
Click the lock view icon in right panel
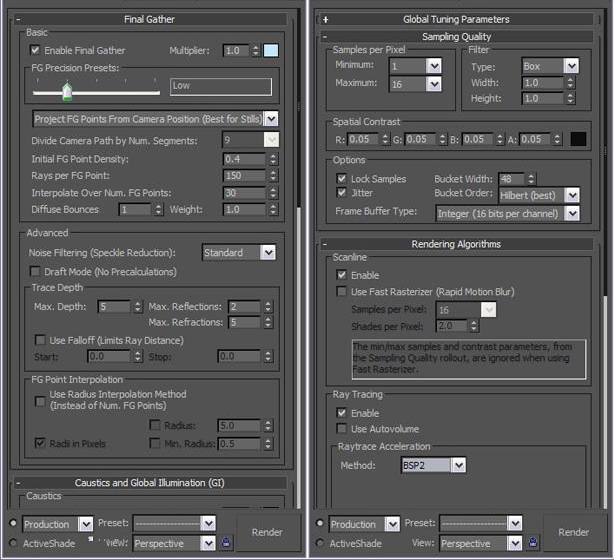pyautogui.click(x=533, y=542)
